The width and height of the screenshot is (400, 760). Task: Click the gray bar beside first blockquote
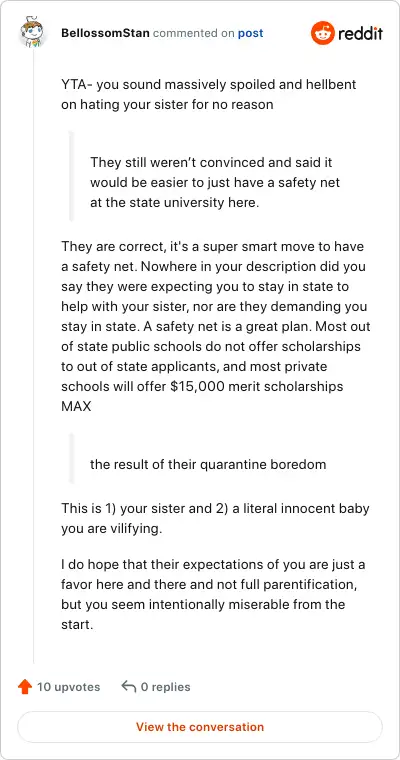pyautogui.click(x=71, y=176)
